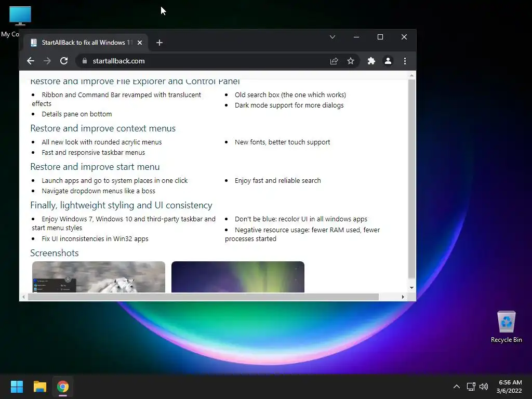Viewport: 532px width, 399px height.
Task: Click the page's vertical scrollbar thumb
Action: coord(411,179)
